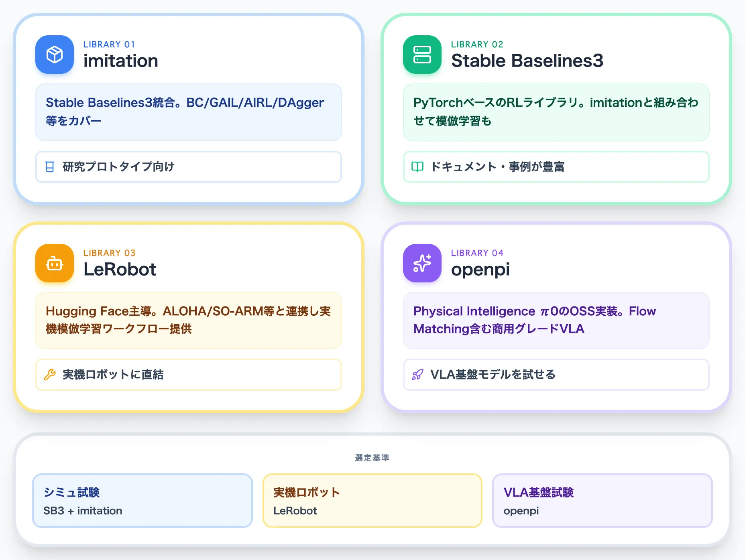Click the LIBRARY 01 label
Viewport: 745px width, 560px height.
(x=109, y=45)
